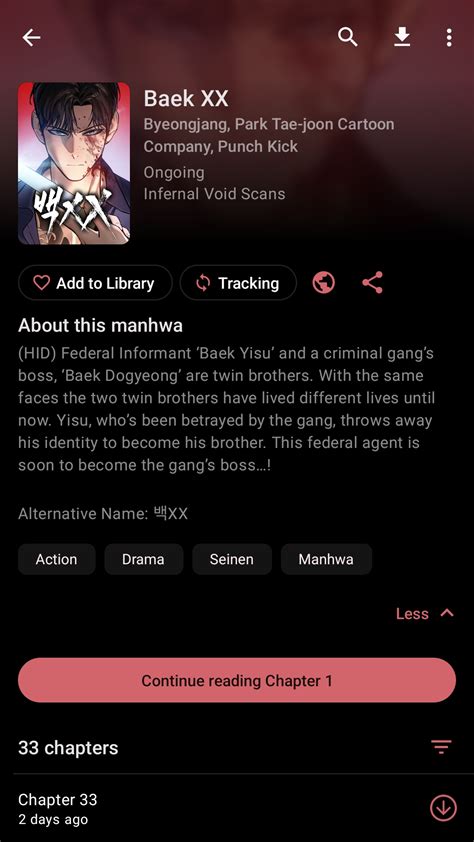Image resolution: width=474 pixels, height=842 pixels.
Task: Open the chapter filter icon
Action: point(441,747)
